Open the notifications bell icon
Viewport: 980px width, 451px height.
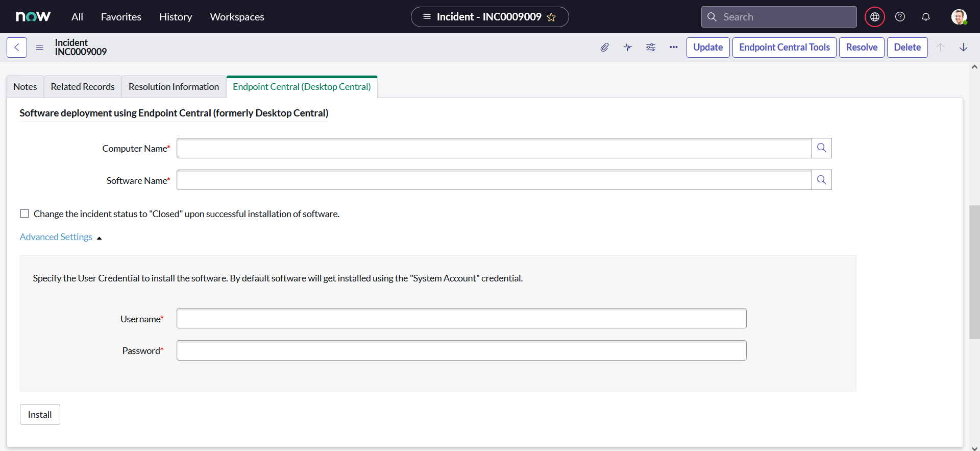925,17
